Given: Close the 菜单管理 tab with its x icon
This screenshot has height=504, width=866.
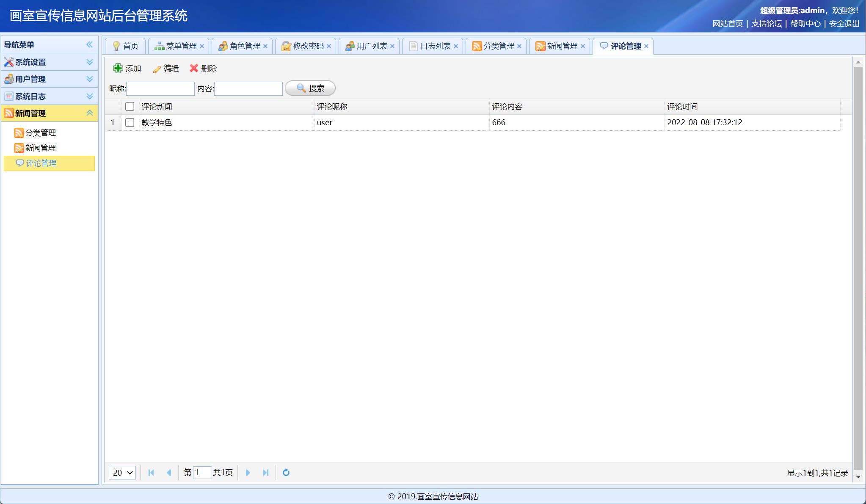Looking at the screenshot, I should [x=202, y=46].
